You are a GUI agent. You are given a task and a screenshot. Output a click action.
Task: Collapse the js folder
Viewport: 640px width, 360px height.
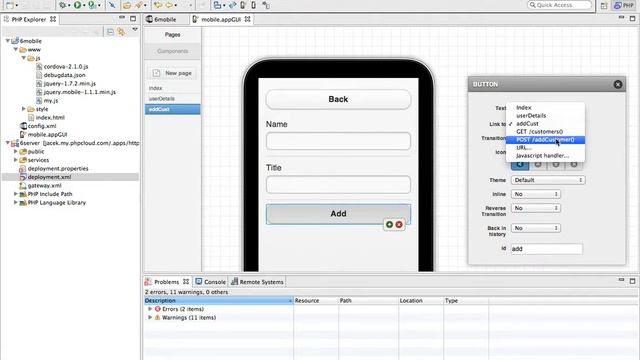24,58
